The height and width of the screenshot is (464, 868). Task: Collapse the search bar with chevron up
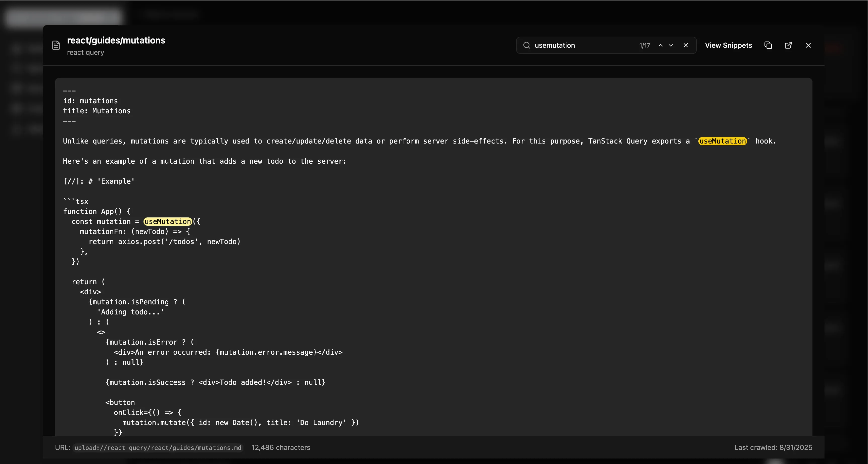(x=661, y=45)
